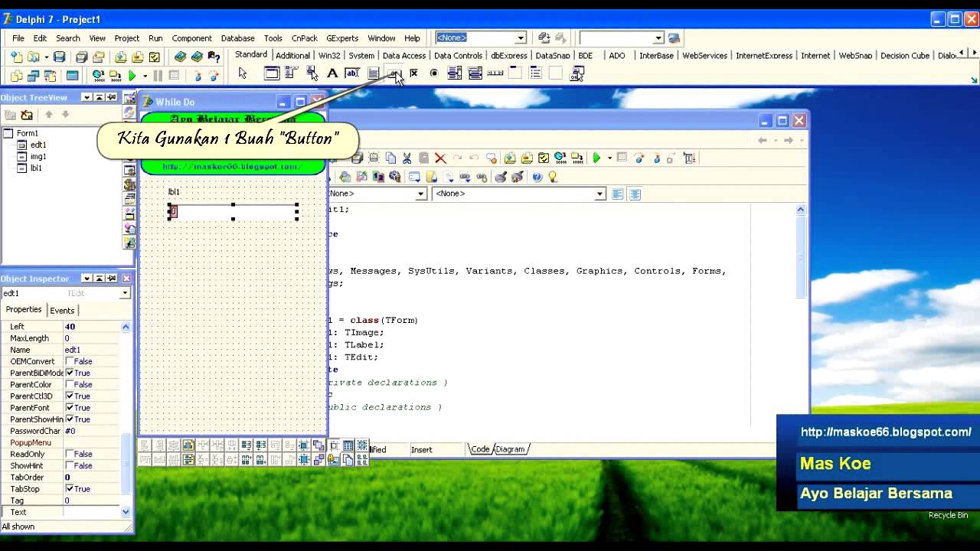
Task: Open the GExperts menu
Action: click(x=342, y=38)
